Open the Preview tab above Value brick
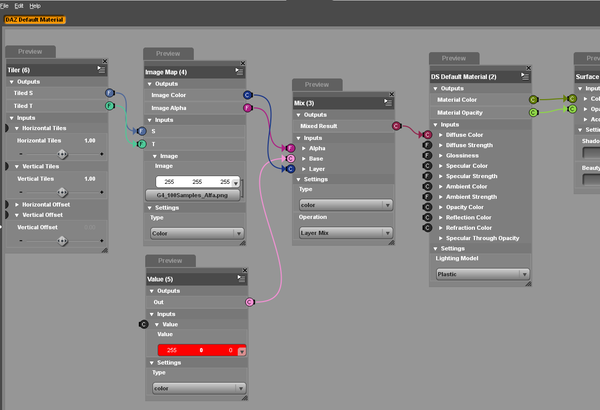600x410 pixels. [x=171, y=261]
